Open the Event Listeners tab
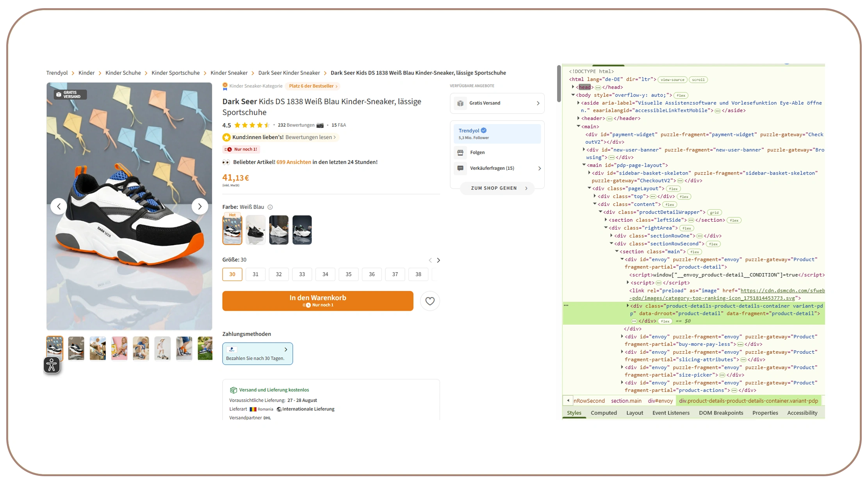 (x=671, y=413)
